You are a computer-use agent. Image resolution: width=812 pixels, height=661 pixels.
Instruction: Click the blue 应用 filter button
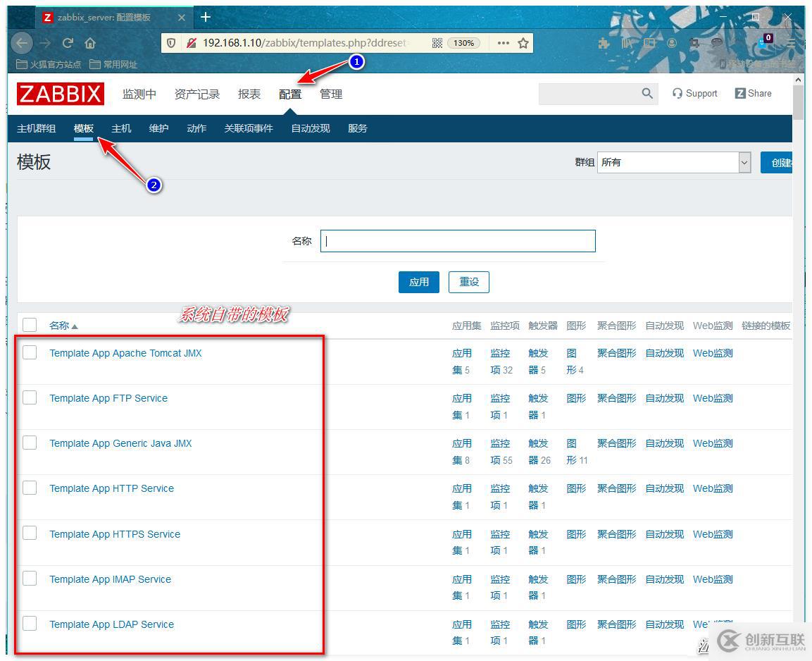(419, 282)
